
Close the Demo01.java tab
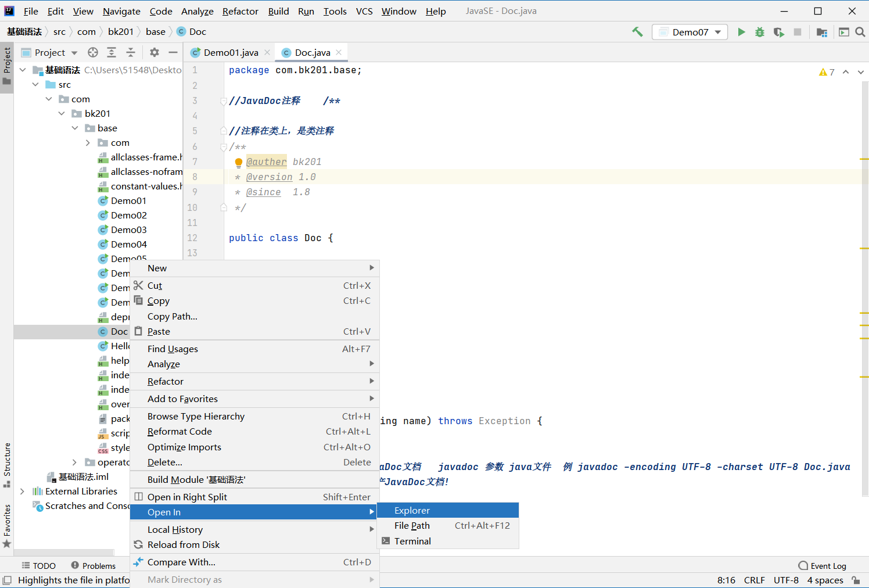[267, 52]
